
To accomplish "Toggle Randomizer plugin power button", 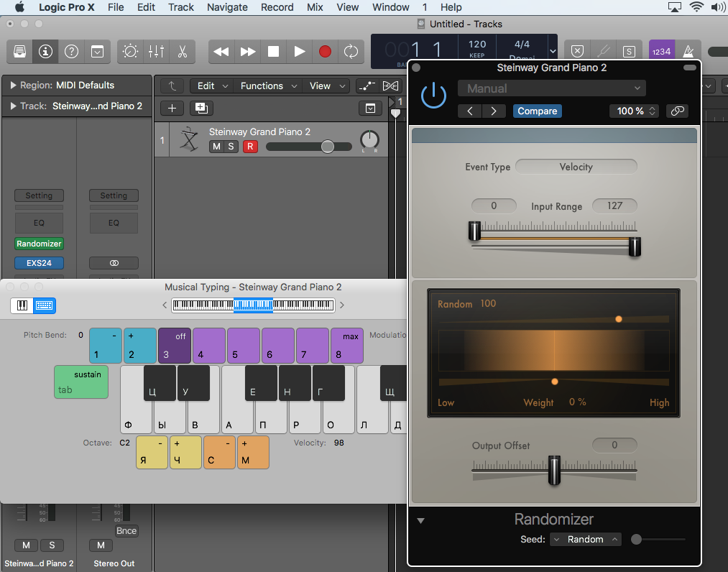I will pos(433,95).
